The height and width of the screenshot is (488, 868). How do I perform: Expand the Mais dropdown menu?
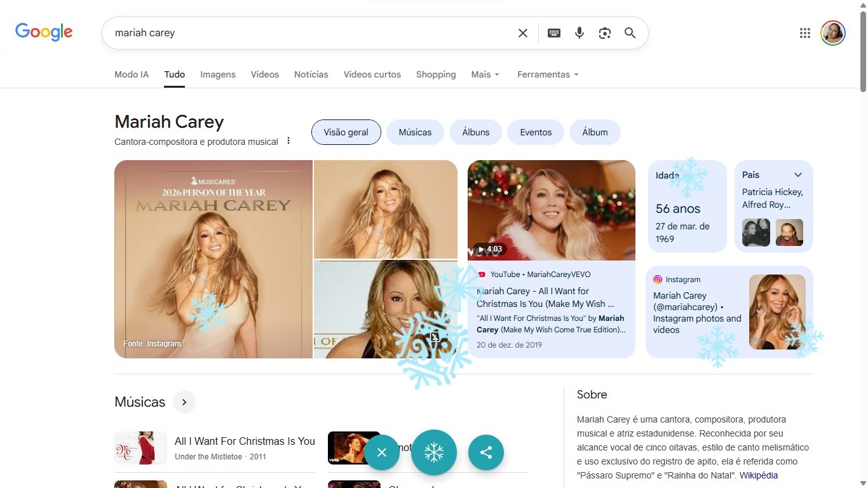(485, 74)
